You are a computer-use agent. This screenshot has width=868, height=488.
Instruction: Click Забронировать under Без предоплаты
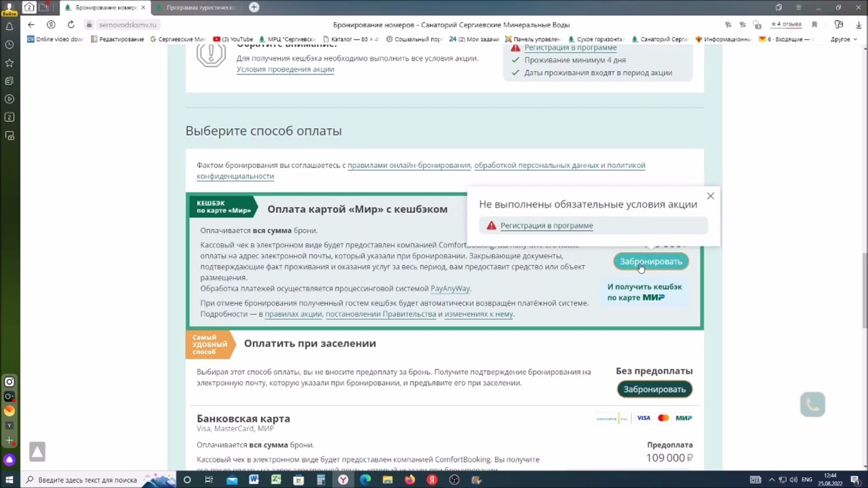pos(654,389)
